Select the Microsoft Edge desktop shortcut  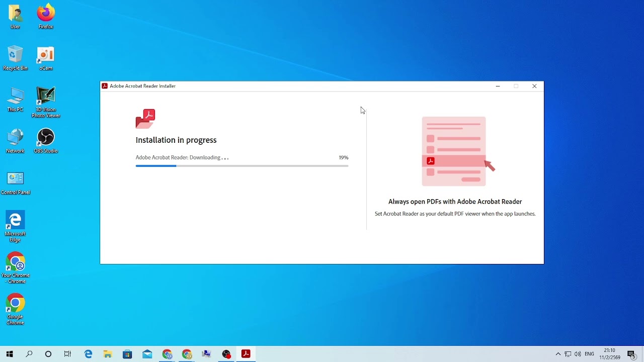[x=15, y=226]
